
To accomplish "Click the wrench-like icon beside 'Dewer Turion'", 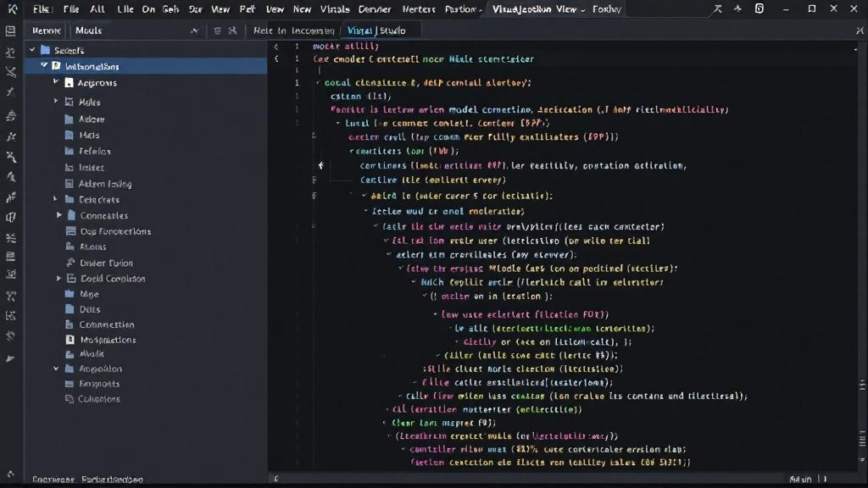I will coord(70,263).
